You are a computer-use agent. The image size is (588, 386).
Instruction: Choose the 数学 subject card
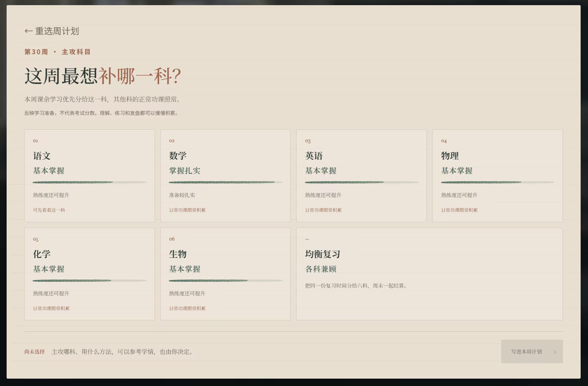(x=225, y=176)
